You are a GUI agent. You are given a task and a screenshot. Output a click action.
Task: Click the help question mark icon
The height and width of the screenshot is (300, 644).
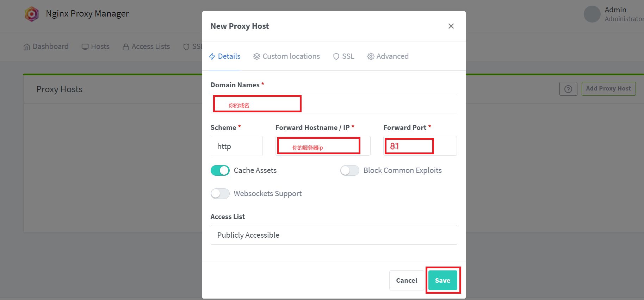click(x=568, y=89)
